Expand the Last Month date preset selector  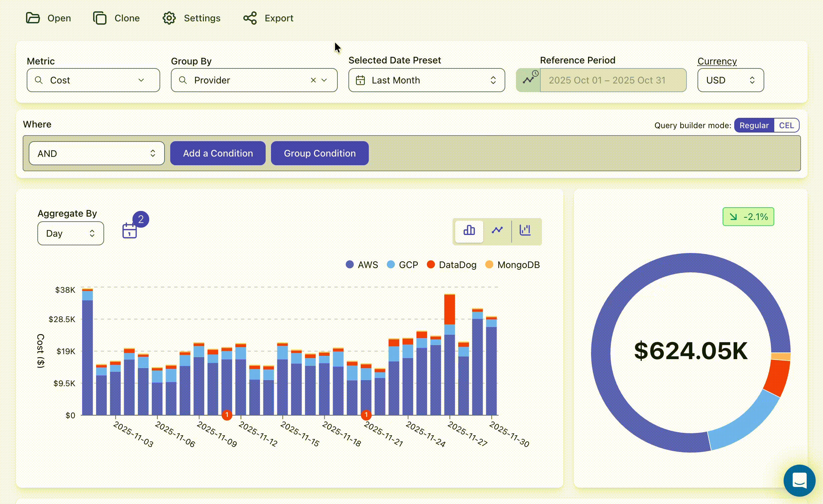426,80
